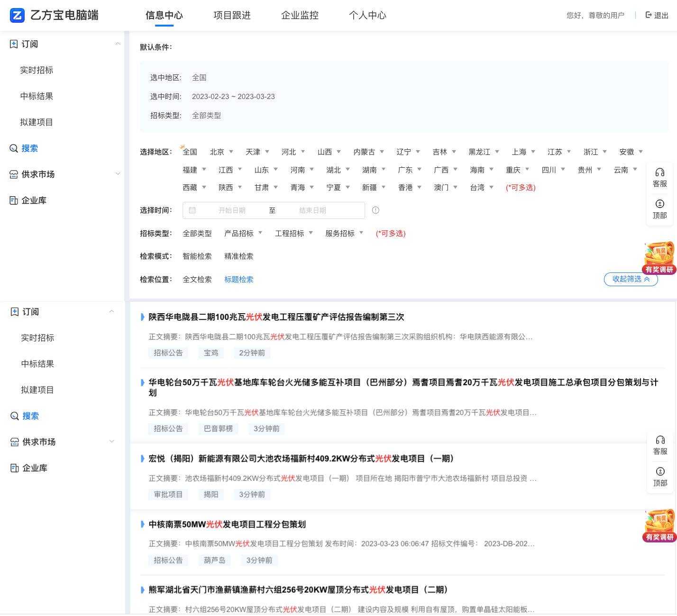Screen dimensions: 677x616
Task: Open the 熊军湖北省天门市 result title
Action: pos(298,590)
